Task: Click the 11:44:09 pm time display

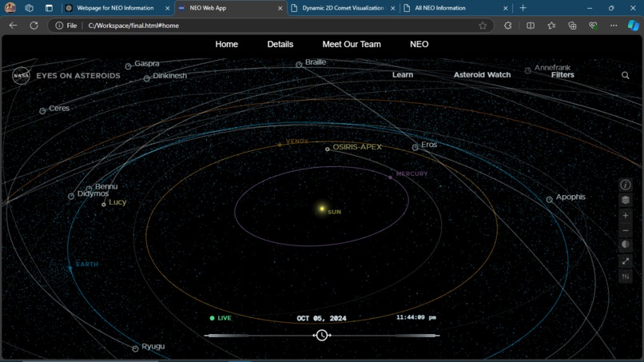Action: pyautogui.click(x=416, y=317)
